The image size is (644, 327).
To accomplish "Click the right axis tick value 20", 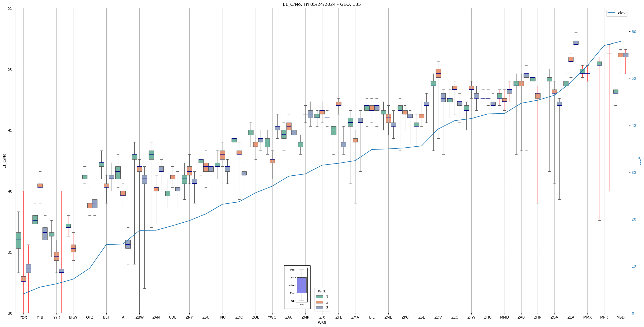I will coord(633,219).
